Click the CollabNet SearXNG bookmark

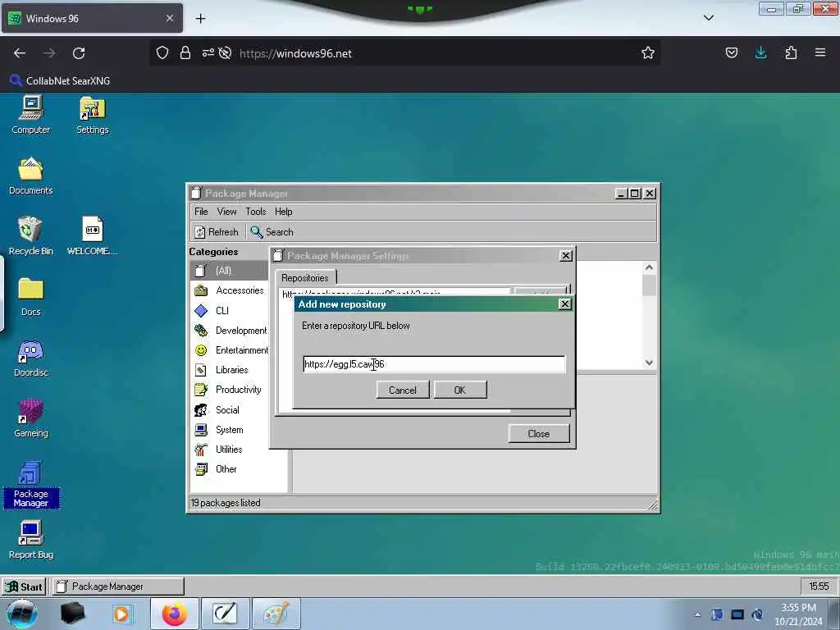pos(60,81)
